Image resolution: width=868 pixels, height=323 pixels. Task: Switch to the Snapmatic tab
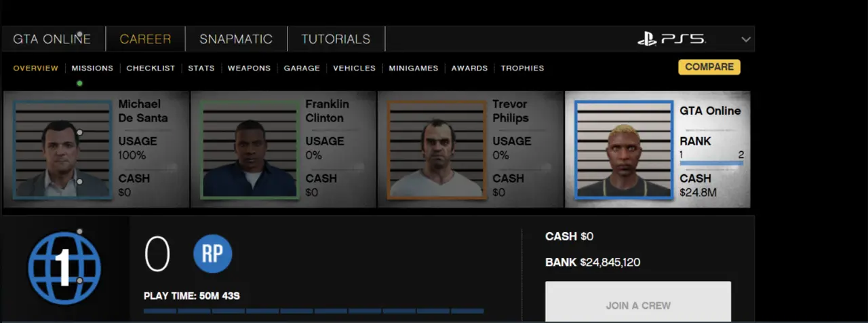point(236,39)
